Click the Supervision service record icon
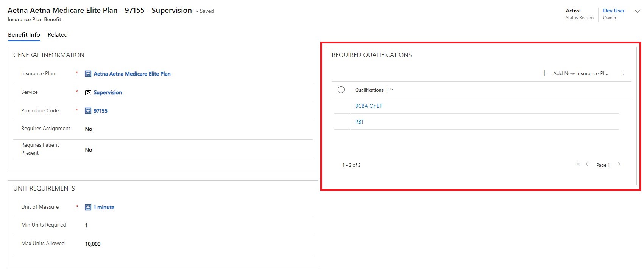 (88, 92)
